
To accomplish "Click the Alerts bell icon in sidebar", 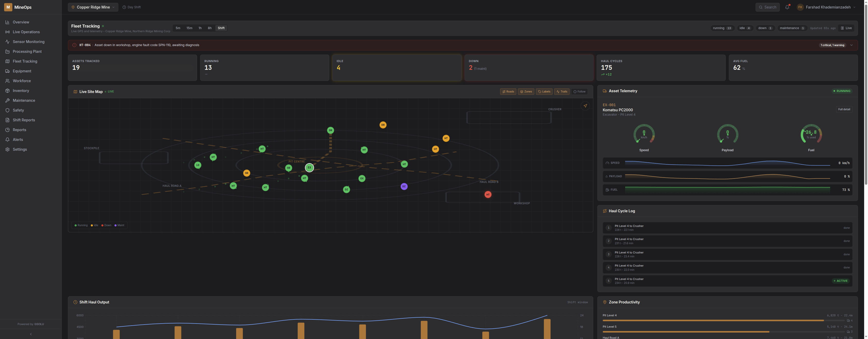I will [7, 140].
